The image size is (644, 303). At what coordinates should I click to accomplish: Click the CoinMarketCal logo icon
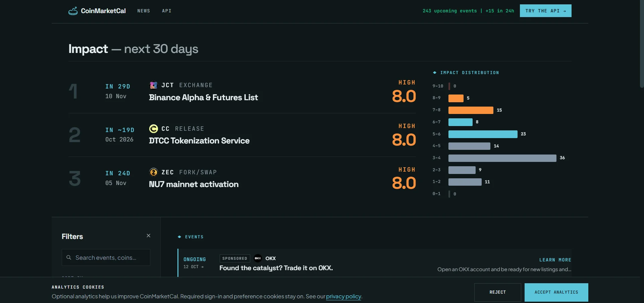pos(73,11)
